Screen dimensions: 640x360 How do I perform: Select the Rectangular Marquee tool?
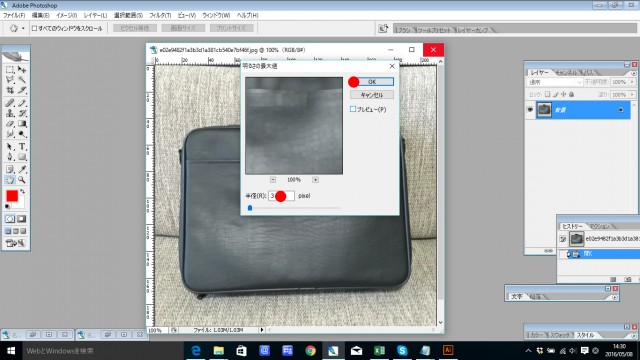click(10, 70)
